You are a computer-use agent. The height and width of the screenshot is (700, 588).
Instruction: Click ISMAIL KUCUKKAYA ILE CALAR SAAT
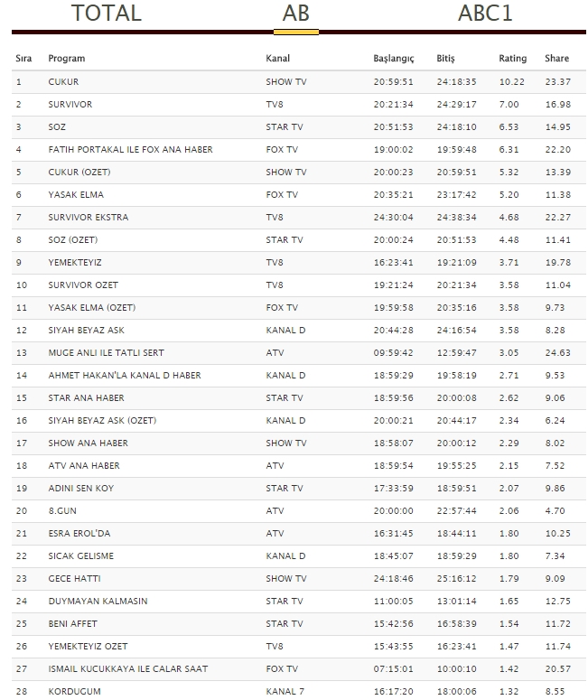pos(128,668)
